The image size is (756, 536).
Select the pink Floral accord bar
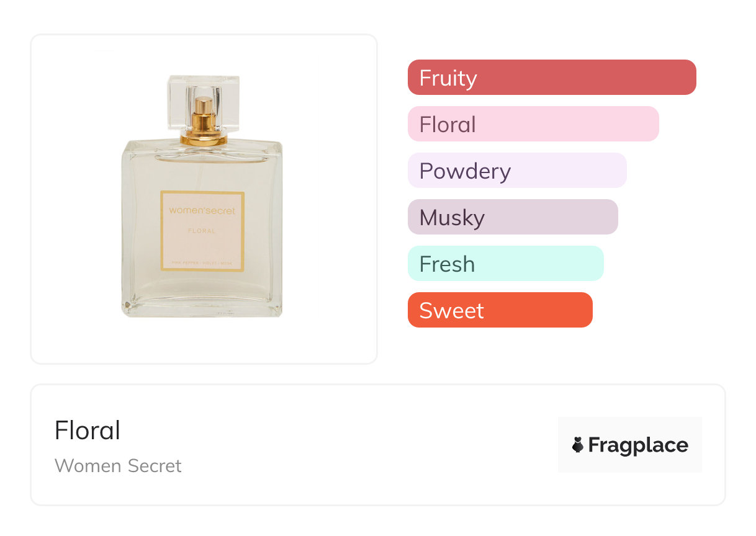click(533, 124)
